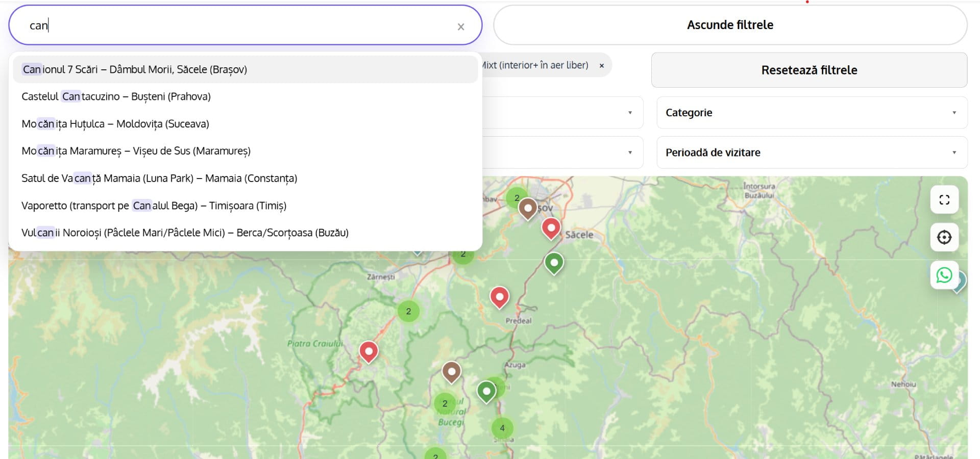The height and width of the screenshot is (459, 980).
Task: Click the Nehoiu label on the map
Action: click(x=903, y=385)
